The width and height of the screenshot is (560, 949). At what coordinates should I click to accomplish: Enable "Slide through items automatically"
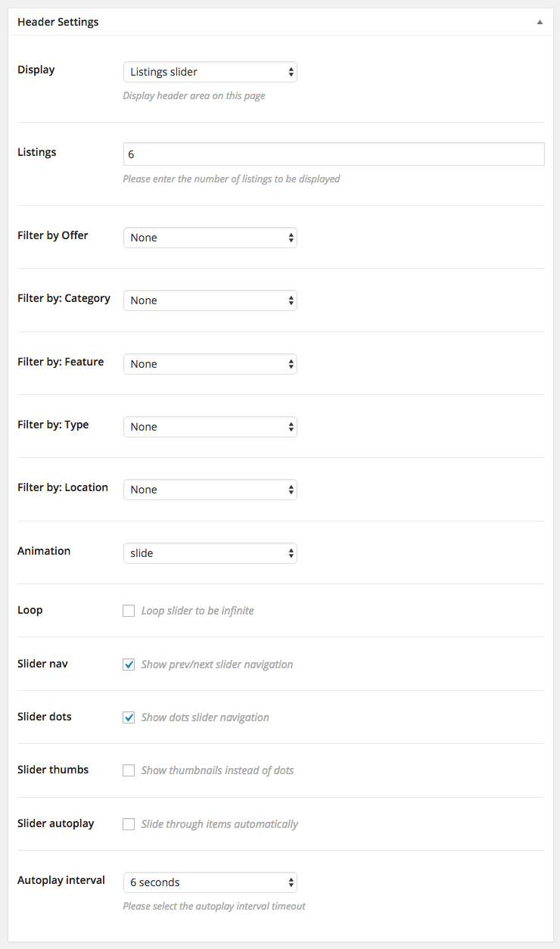tap(129, 823)
